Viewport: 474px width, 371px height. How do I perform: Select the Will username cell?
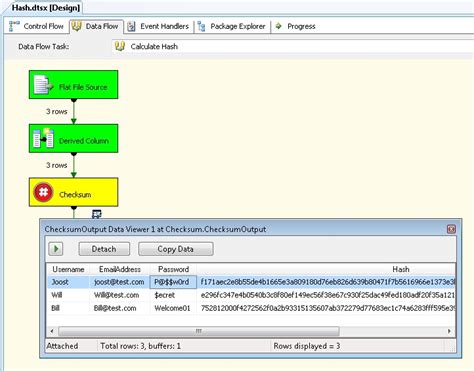point(68,295)
